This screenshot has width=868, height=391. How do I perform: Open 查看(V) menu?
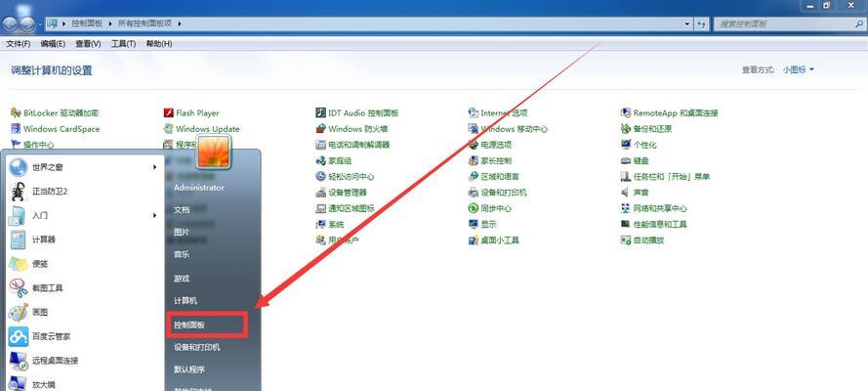[x=88, y=44]
